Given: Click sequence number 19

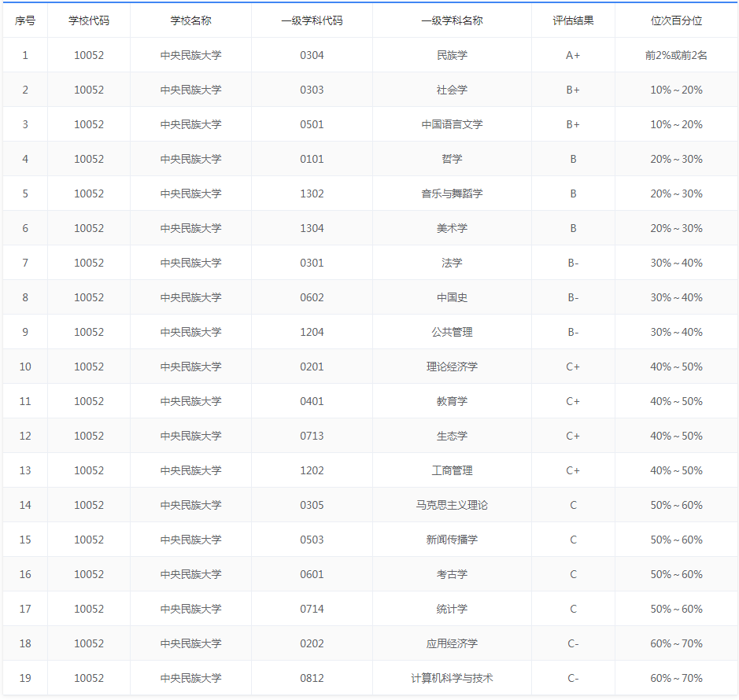Looking at the screenshot, I should coord(25,678).
